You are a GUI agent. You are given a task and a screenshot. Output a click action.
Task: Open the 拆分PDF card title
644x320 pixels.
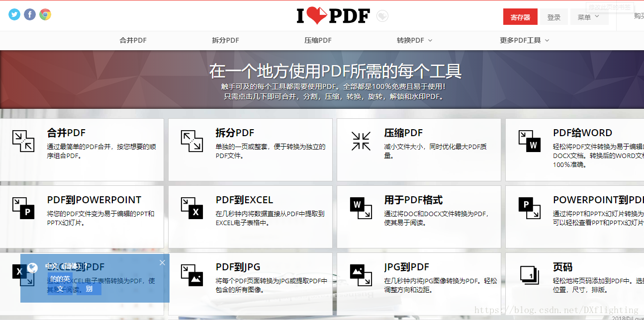pos(235,133)
